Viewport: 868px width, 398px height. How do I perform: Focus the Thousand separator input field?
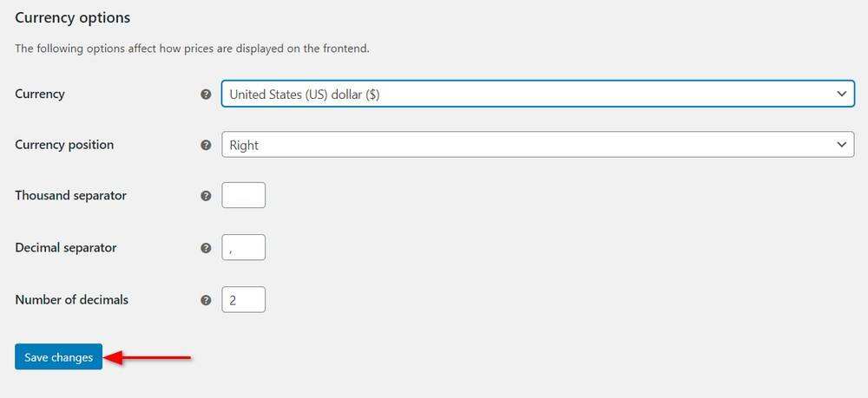[243, 196]
